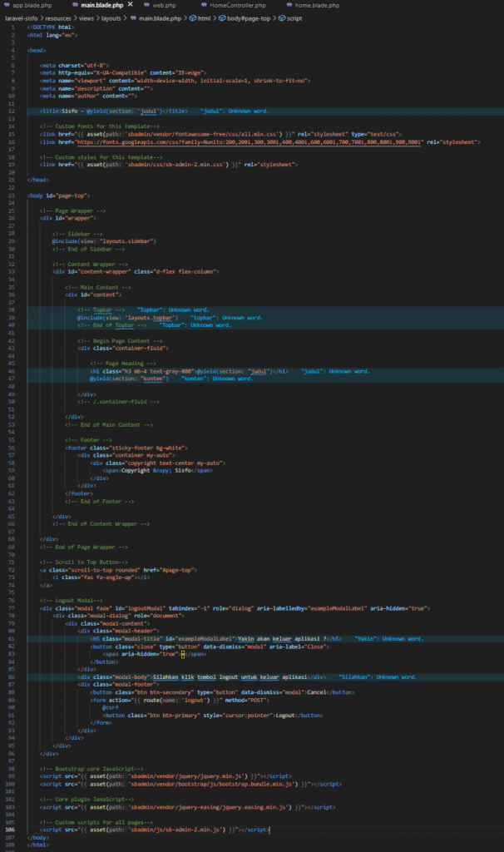Click the web.php tab file icon
The image size is (504, 852).
tap(146, 5)
